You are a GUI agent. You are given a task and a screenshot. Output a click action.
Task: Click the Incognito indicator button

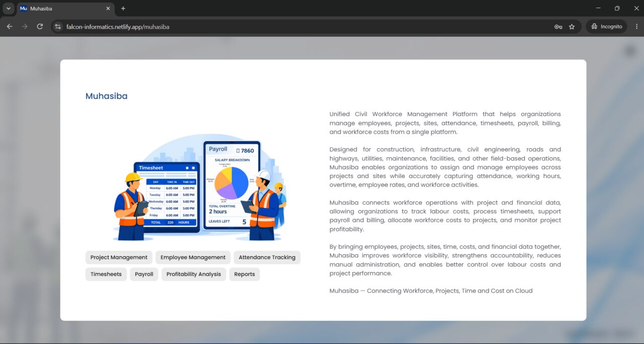click(x=606, y=27)
